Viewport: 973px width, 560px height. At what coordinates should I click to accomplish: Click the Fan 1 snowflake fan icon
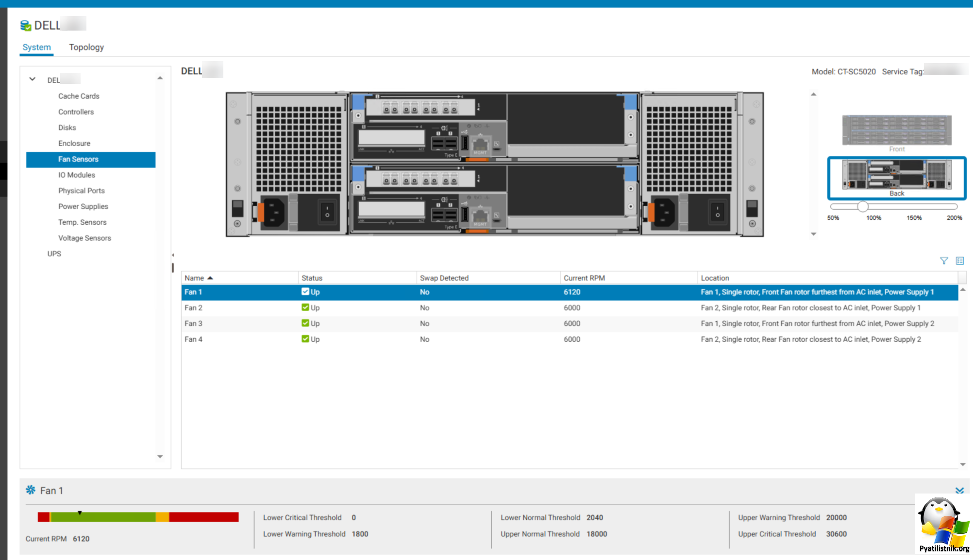point(31,490)
